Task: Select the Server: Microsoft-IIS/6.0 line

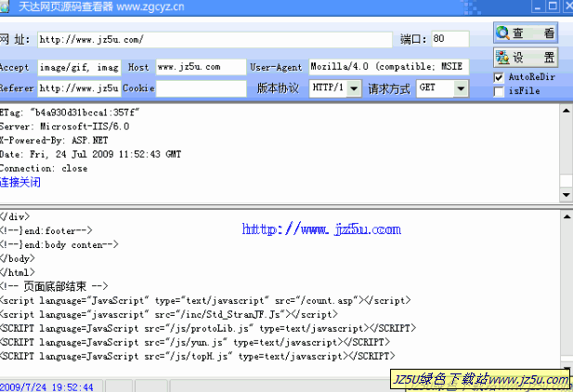Action: pyautogui.click(x=65, y=126)
